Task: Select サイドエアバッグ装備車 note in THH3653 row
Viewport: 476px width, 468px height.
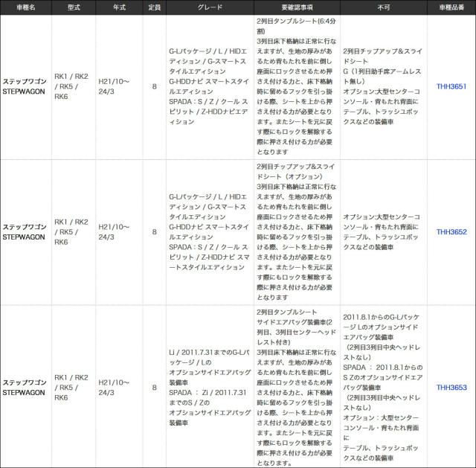Action: (x=296, y=333)
